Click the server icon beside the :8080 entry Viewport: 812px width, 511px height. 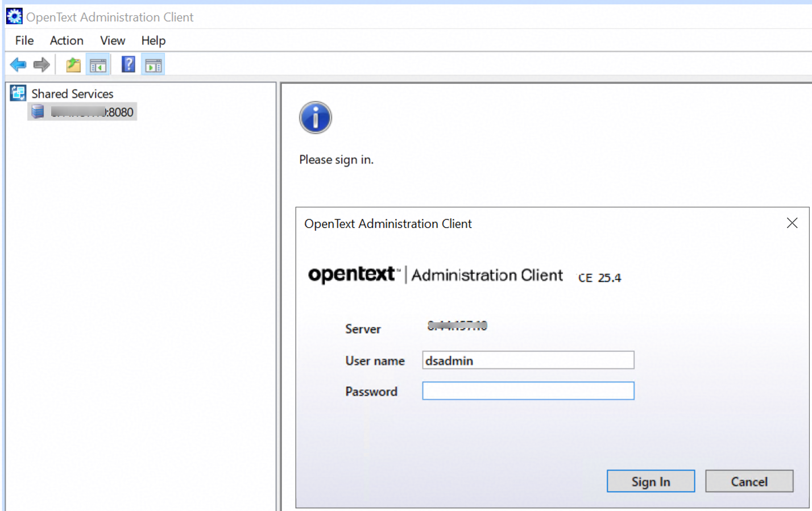38,111
